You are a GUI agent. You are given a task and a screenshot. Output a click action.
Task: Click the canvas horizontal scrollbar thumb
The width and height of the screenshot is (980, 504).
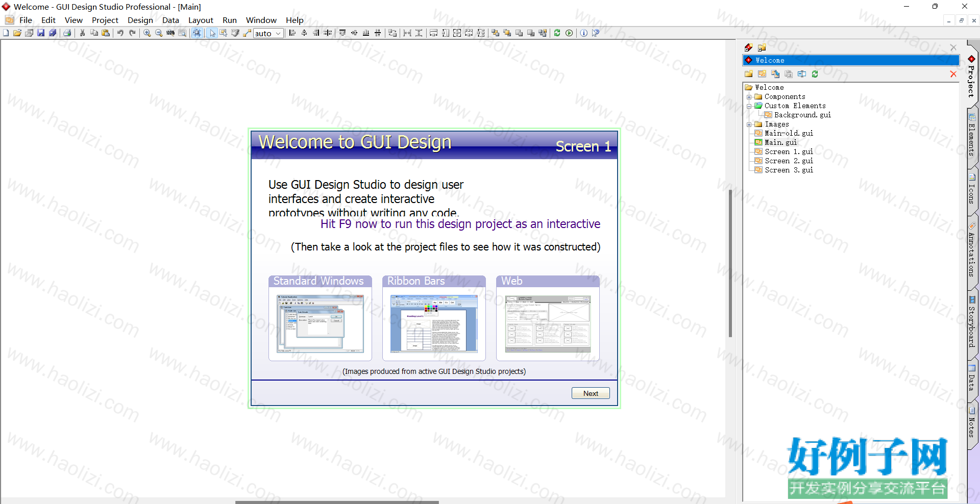(337, 502)
